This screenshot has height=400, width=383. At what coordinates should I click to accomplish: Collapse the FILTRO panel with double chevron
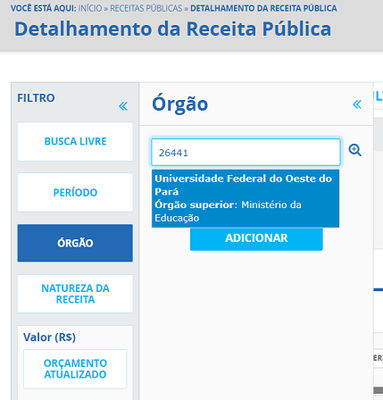123,106
